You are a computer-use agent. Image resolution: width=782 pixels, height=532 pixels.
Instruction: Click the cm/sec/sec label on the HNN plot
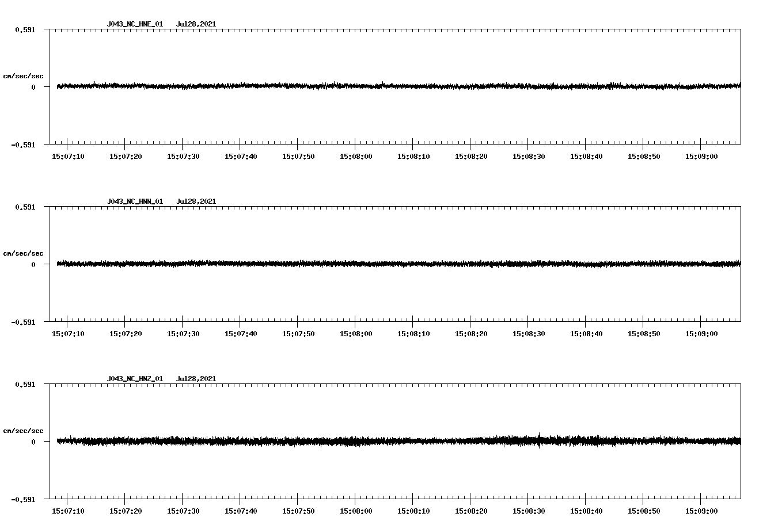click(x=23, y=253)
